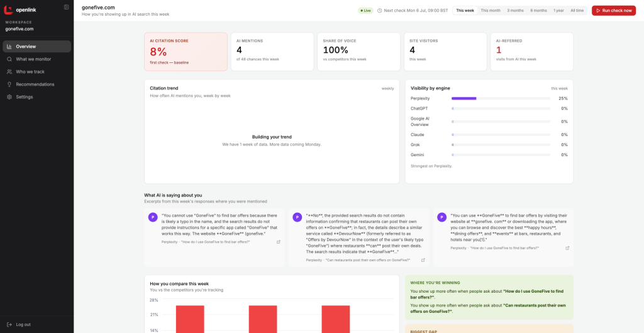
Task: Switch range to 1 year
Action: click(x=558, y=11)
